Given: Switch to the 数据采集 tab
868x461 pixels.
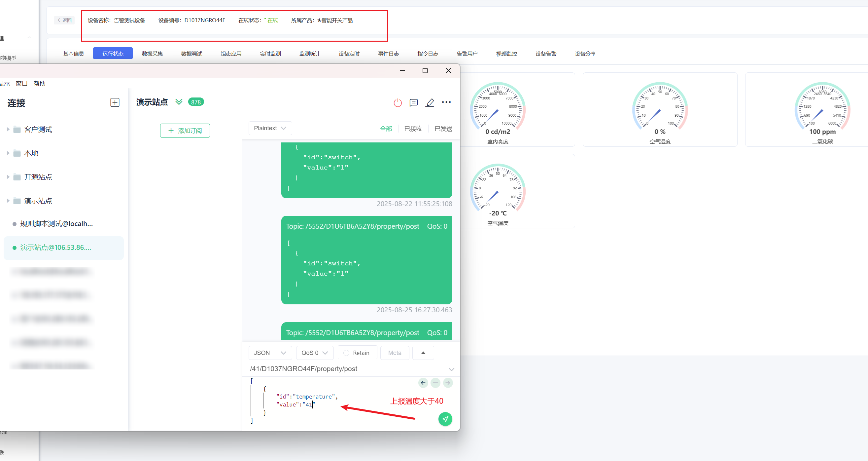Looking at the screenshot, I should click(x=152, y=54).
